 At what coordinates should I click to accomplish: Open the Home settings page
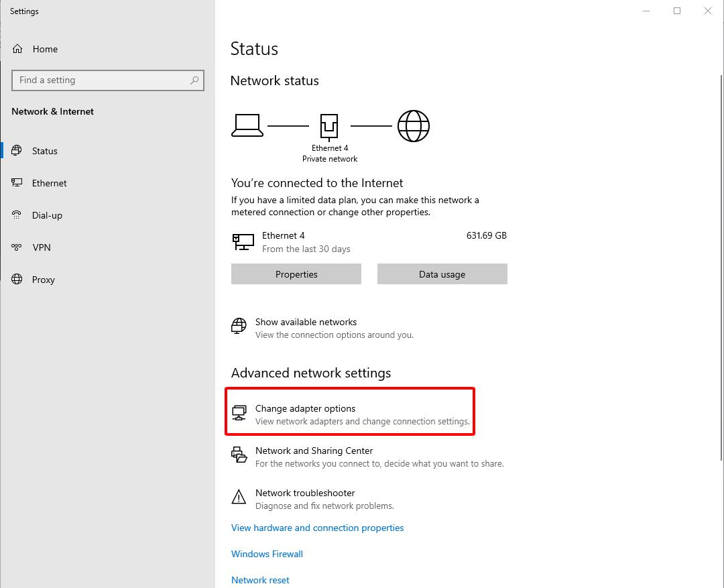click(x=46, y=49)
